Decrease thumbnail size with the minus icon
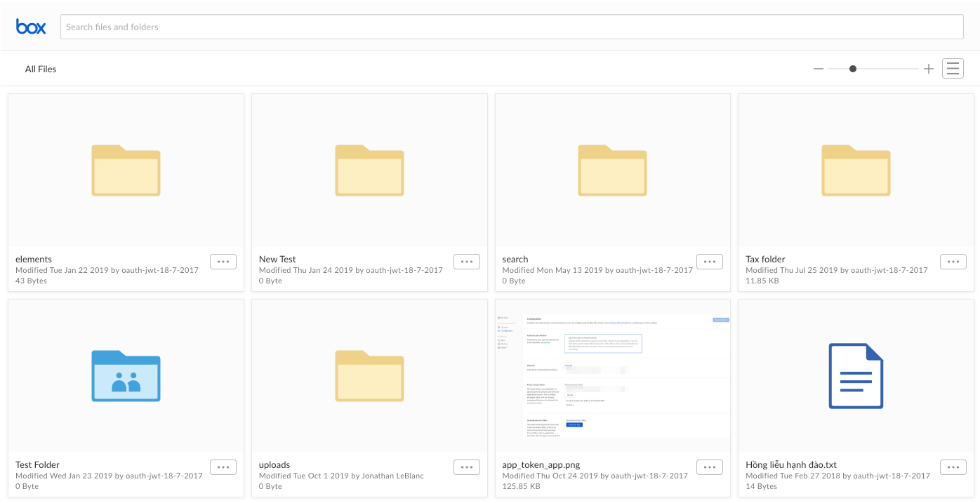The width and height of the screenshot is (980, 503). pyautogui.click(x=818, y=68)
